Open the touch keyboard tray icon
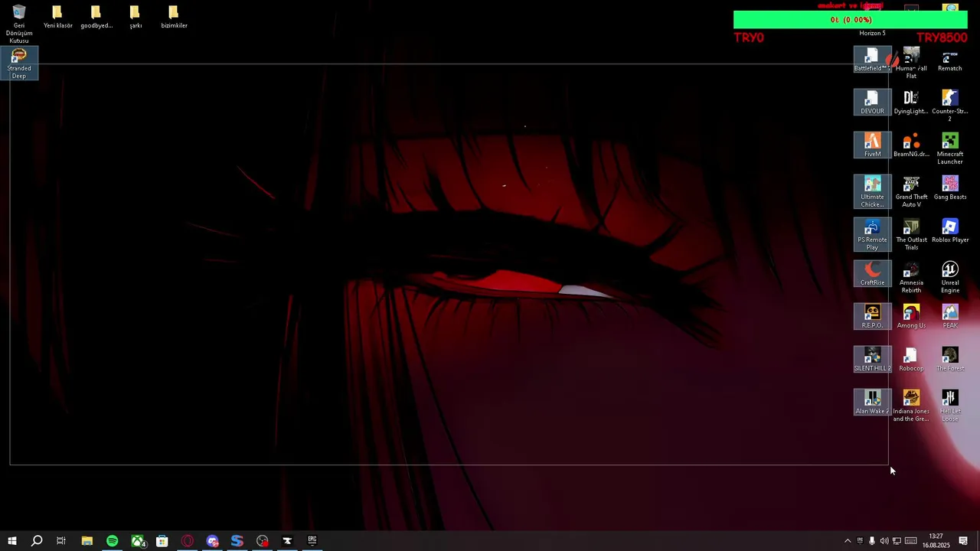Screen dimensions: 980x551 pos(911,541)
